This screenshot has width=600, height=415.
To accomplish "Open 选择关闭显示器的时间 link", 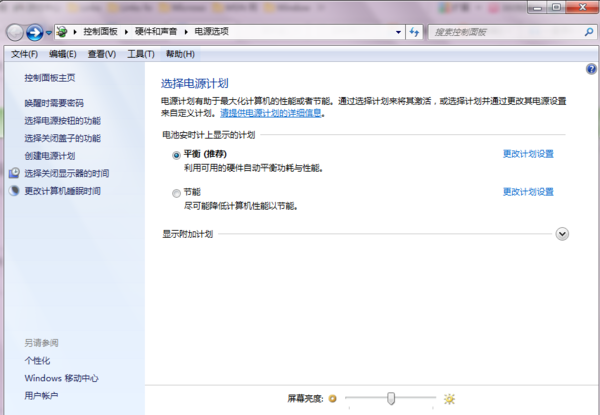I will [67, 173].
